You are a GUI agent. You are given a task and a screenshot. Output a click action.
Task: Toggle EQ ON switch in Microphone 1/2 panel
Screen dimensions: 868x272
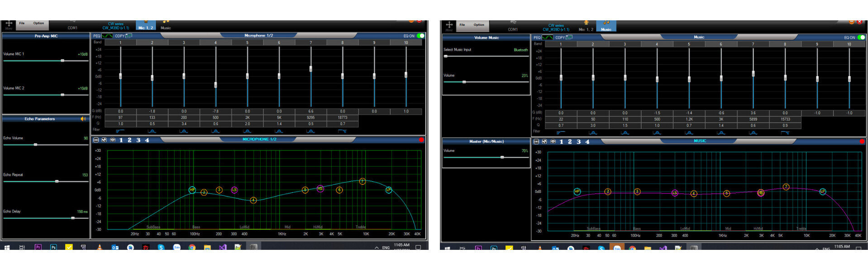click(420, 36)
